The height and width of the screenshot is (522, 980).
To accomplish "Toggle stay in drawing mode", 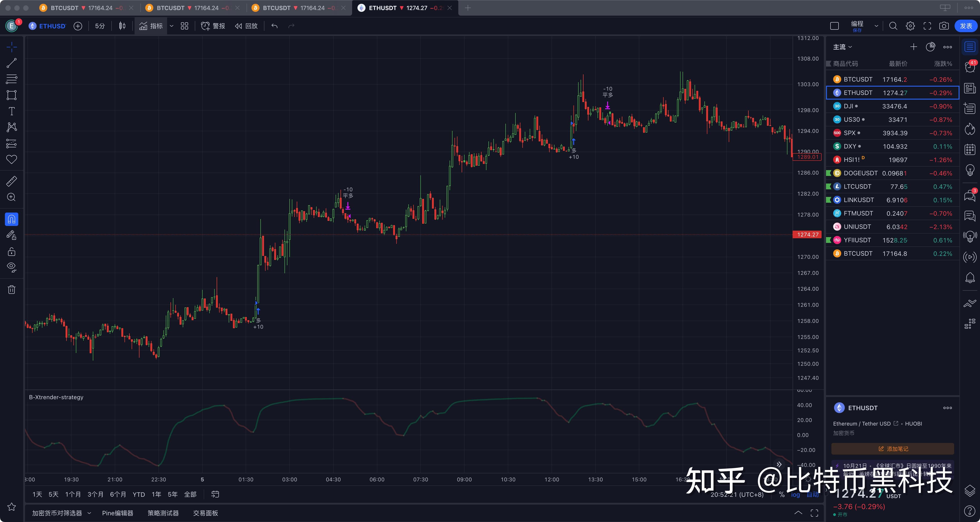I will (x=11, y=235).
